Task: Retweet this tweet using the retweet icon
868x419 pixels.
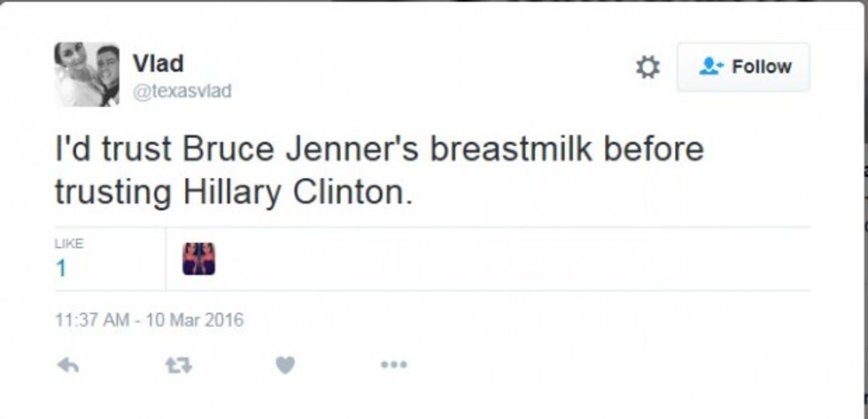Action: [178, 365]
